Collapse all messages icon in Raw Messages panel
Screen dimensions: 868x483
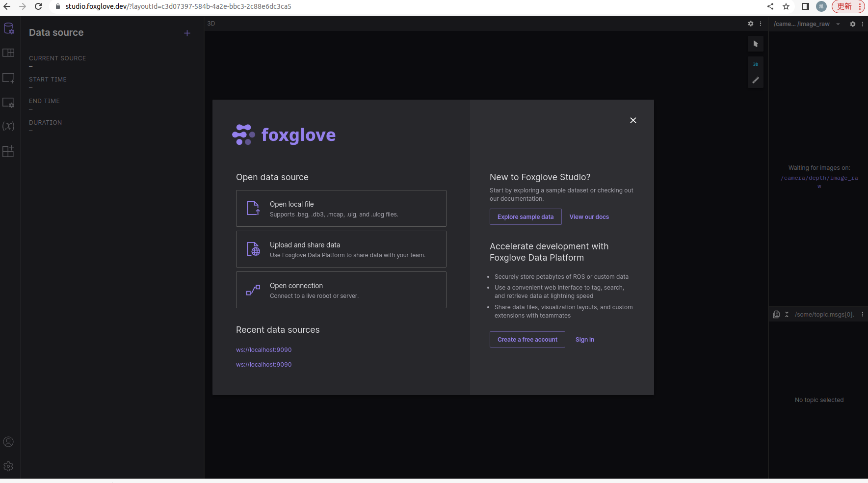787,315
